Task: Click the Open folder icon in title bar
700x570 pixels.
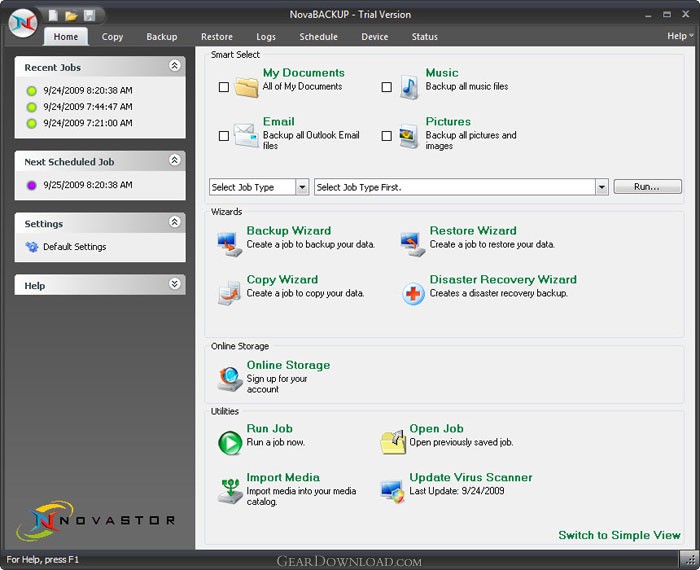Action: click(71, 16)
